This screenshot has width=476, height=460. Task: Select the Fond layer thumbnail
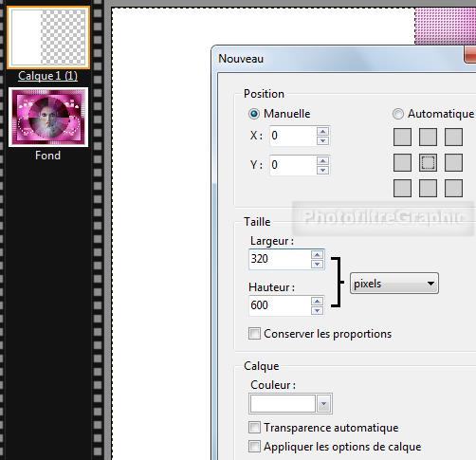(x=48, y=118)
